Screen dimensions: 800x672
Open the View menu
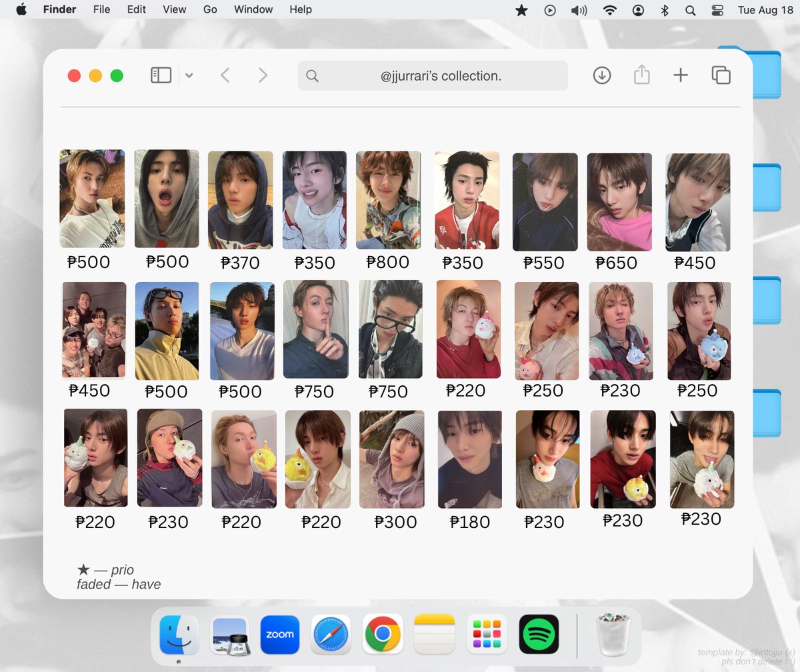coord(174,9)
